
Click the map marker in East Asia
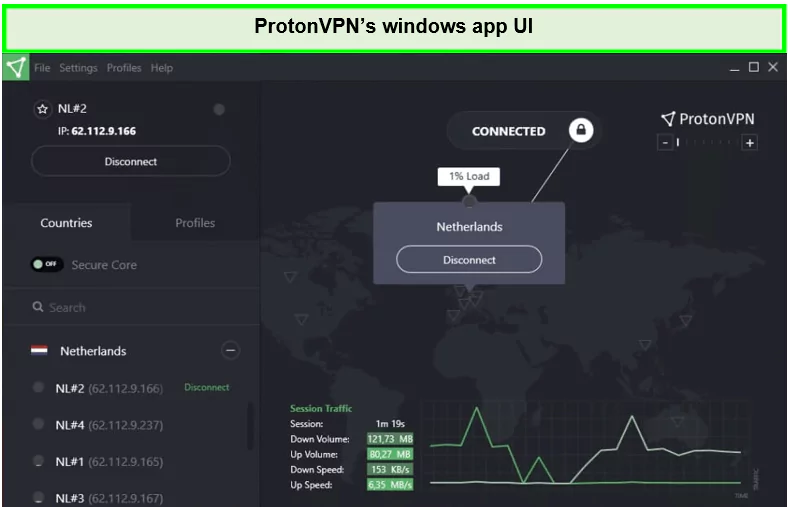point(686,320)
